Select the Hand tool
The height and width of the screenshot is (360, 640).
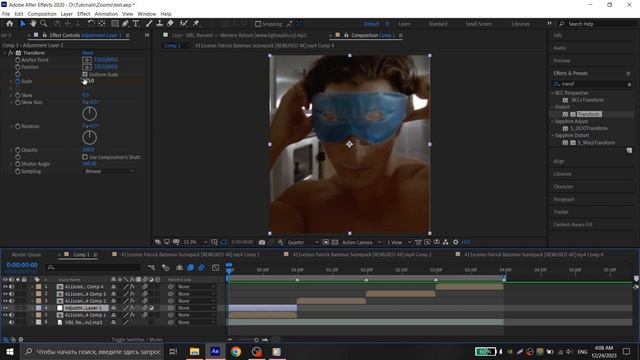tap(33, 24)
